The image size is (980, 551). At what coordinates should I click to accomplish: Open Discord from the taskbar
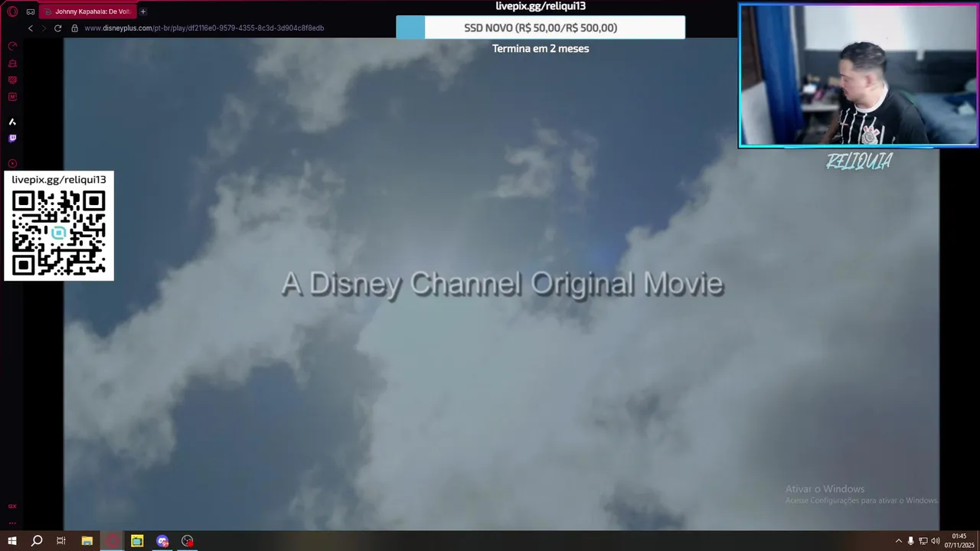tap(162, 541)
